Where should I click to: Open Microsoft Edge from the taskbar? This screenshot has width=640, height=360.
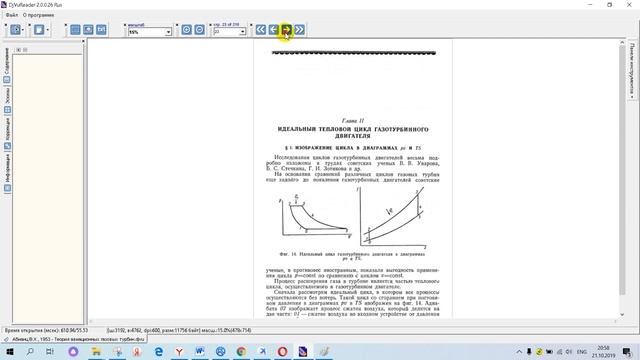pos(159,351)
